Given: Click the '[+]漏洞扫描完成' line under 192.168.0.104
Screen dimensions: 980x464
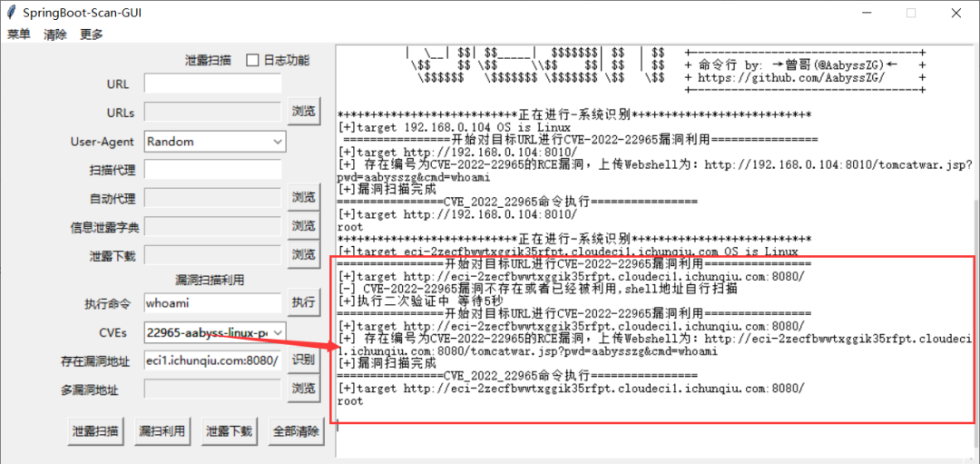Looking at the screenshot, I should [x=387, y=190].
